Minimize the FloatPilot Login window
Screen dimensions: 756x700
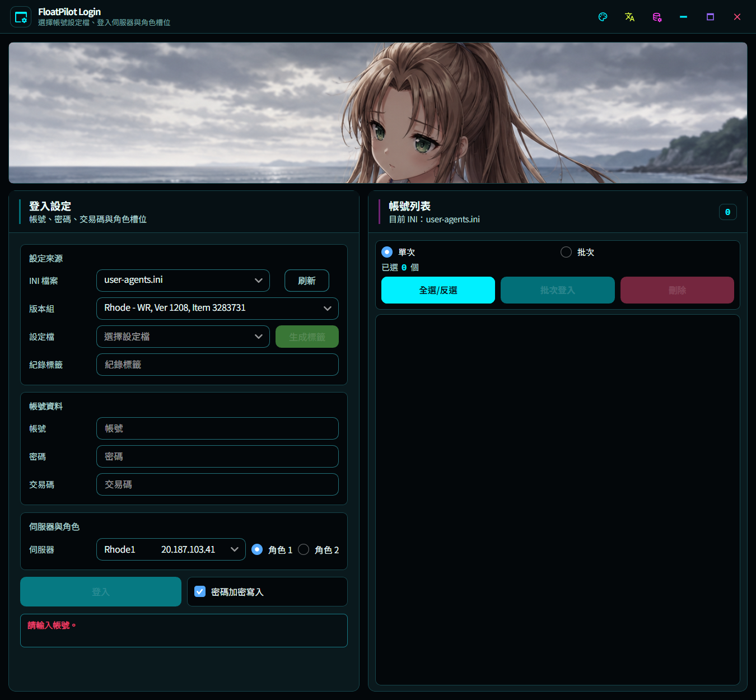(683, 17)
